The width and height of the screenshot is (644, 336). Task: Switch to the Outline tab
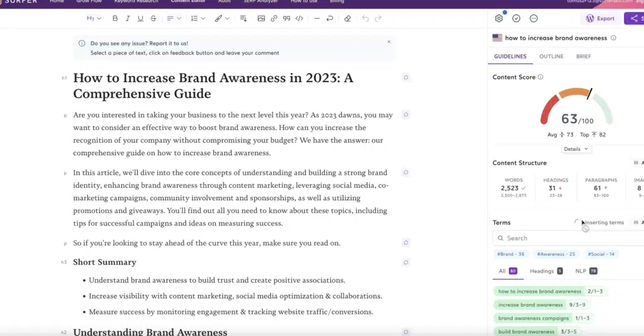coord(551,57)
